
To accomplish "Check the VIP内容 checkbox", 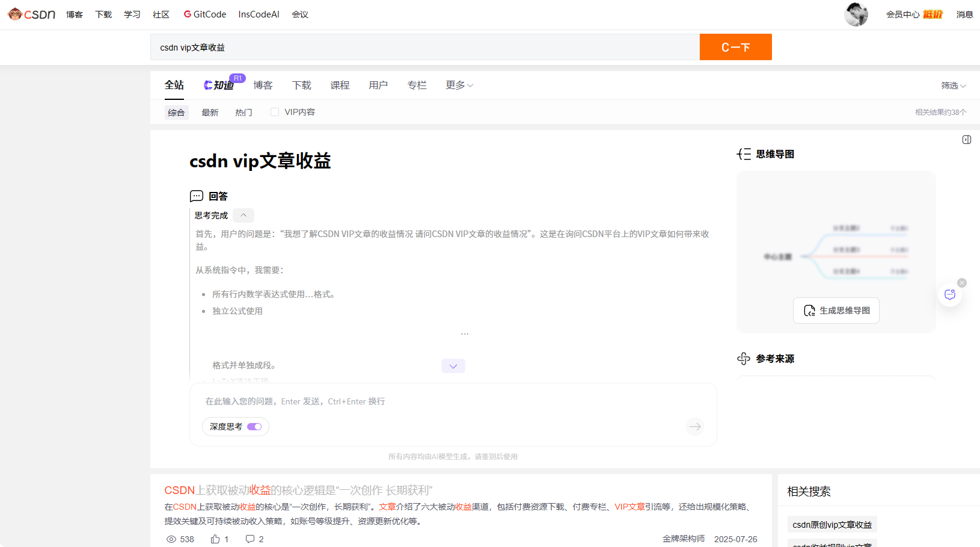I will click(274, 111).
